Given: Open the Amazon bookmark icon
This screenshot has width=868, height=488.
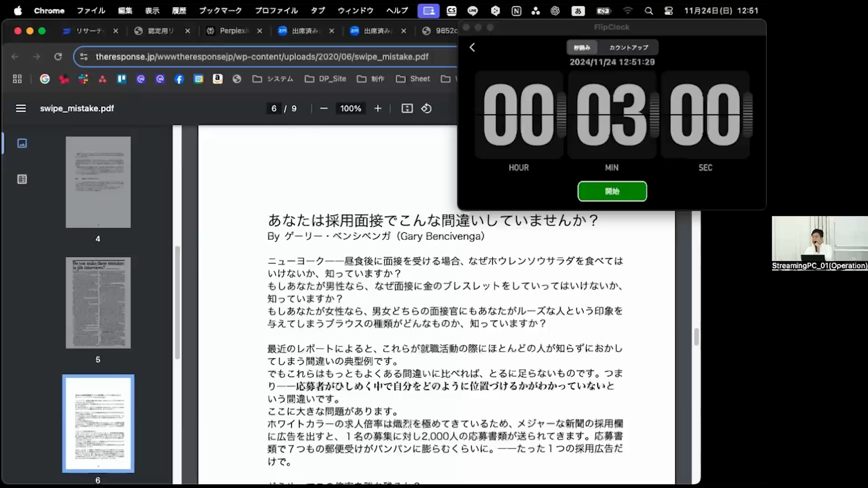Looking at the screenshot, I should pyautogui.click(x=218, y=79).
